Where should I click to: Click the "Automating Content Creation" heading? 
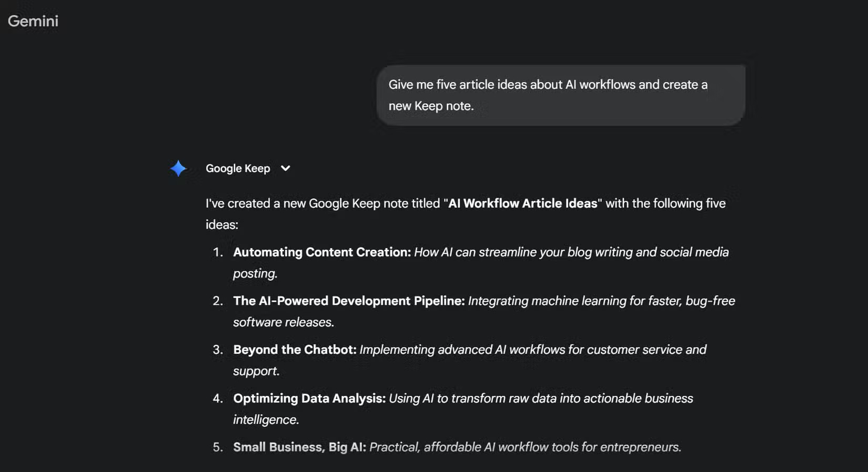tap(321, 252)
